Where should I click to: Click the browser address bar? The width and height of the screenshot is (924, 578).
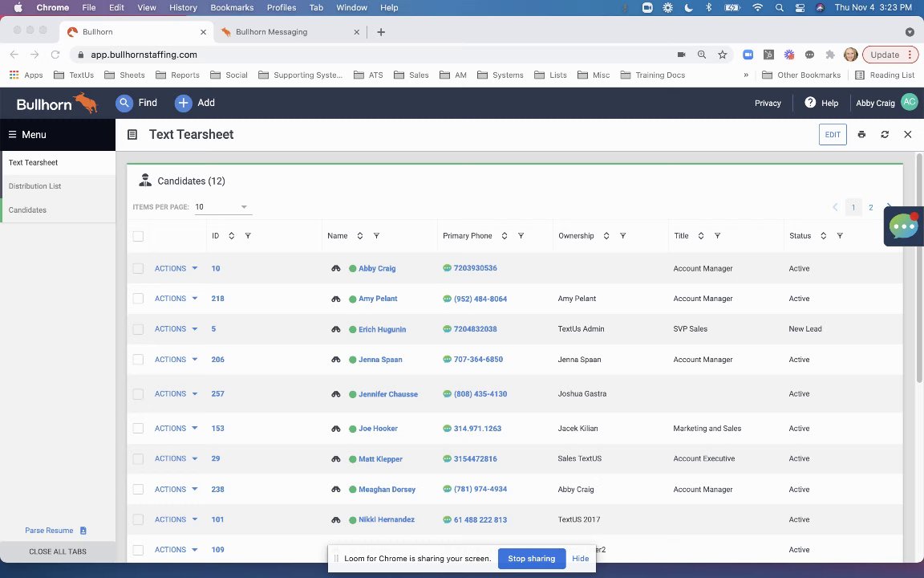click(x=377, y=55)
